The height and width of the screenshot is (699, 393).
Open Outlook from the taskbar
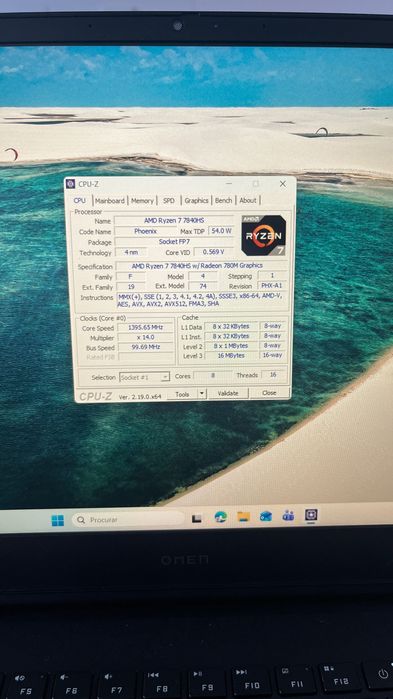(x=266, y=516)
